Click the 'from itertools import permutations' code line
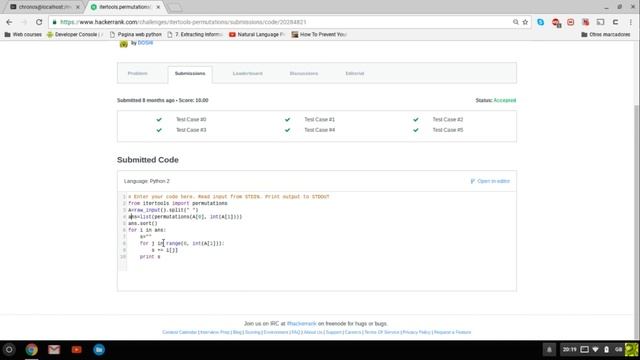 pyautogui.click(x=178, y=203)
